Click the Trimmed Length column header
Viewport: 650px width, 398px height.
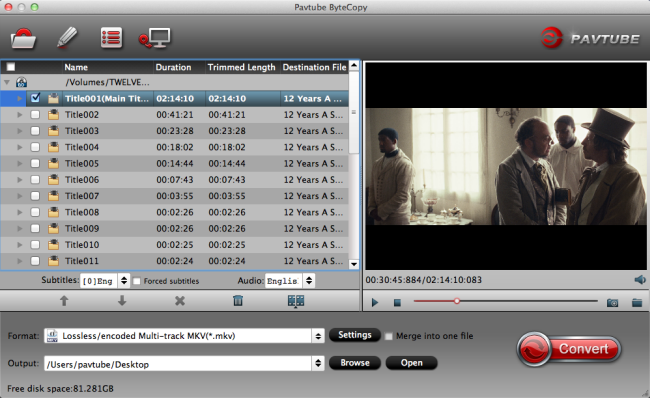(x=241, y=67)
